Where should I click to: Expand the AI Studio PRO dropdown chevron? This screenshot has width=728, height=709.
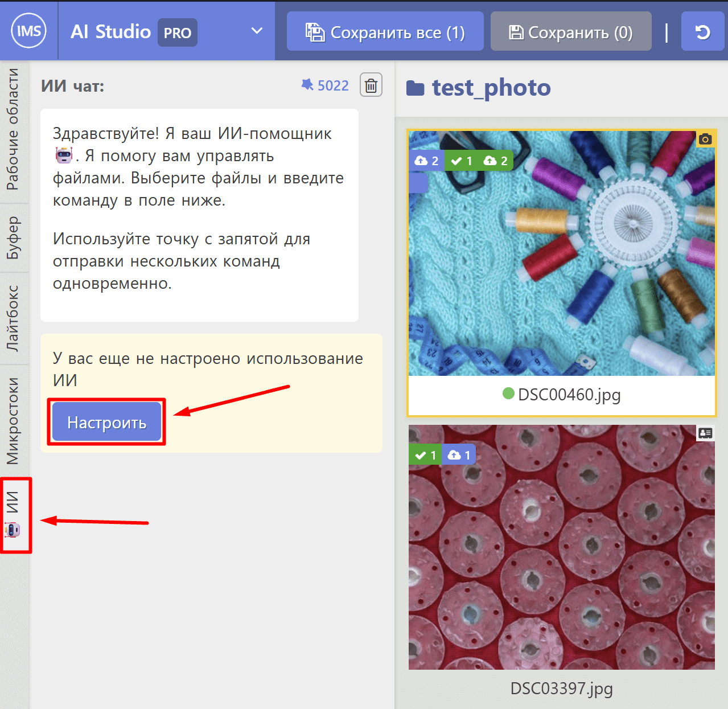tap(257, 31)
